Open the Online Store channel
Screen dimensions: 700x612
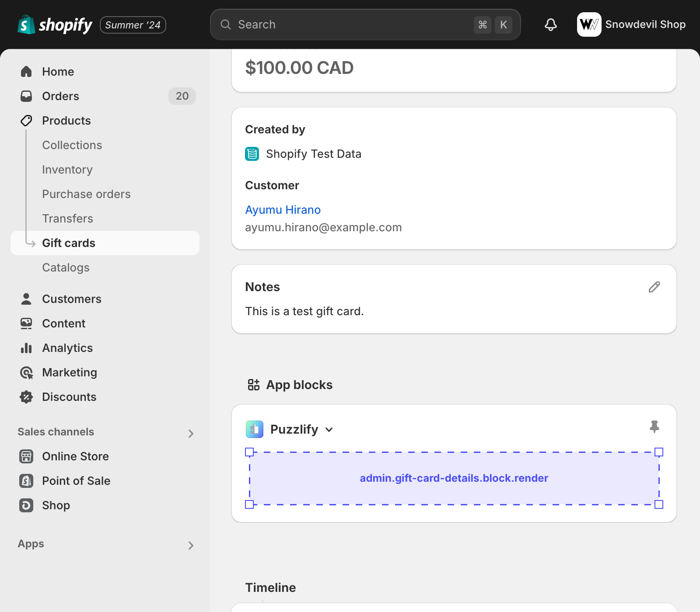75,456
